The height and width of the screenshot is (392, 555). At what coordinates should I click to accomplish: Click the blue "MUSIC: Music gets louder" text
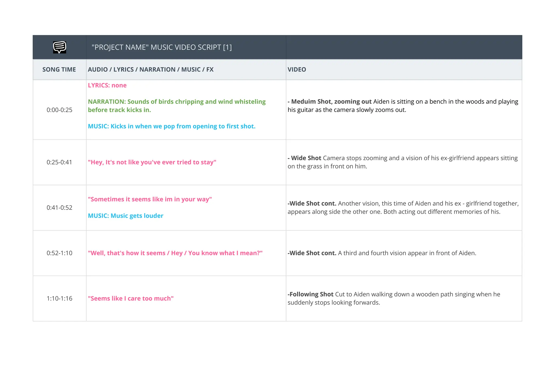click(x=125, y=216)
